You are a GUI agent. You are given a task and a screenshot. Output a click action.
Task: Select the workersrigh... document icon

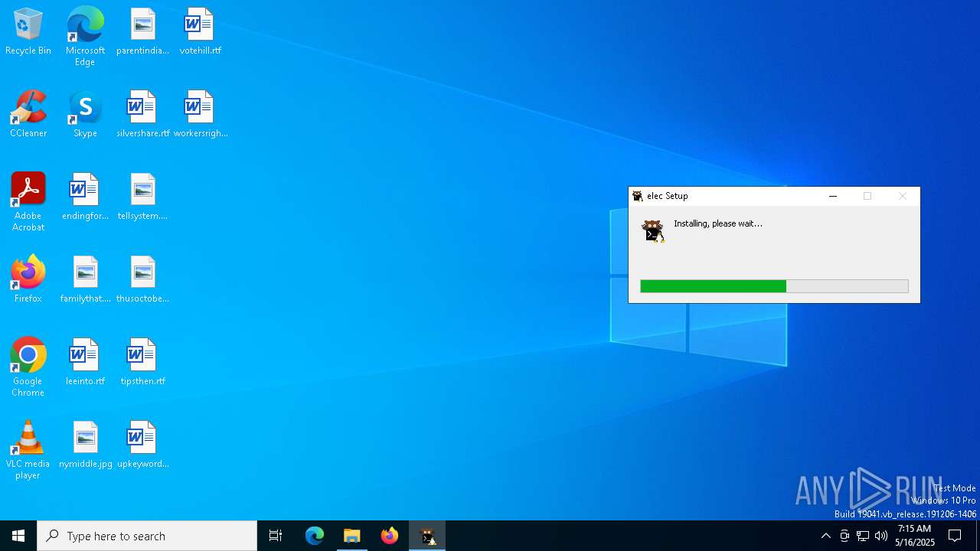click(200, 115)
